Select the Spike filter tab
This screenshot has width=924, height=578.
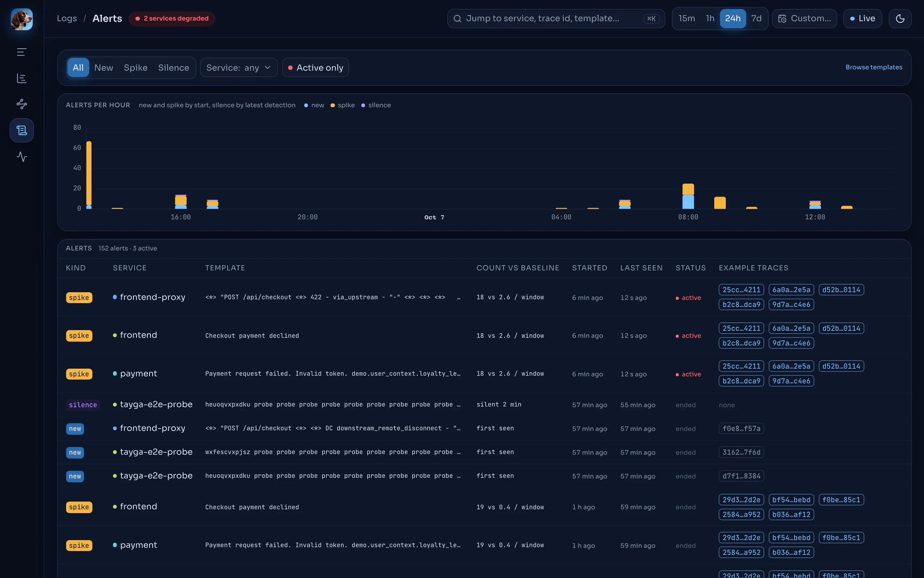pos(135,68)
